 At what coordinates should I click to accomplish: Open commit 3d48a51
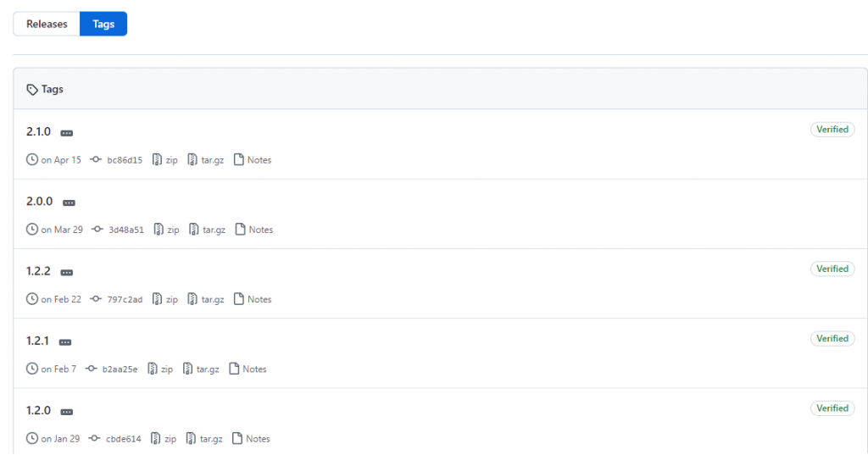(126, 230)
